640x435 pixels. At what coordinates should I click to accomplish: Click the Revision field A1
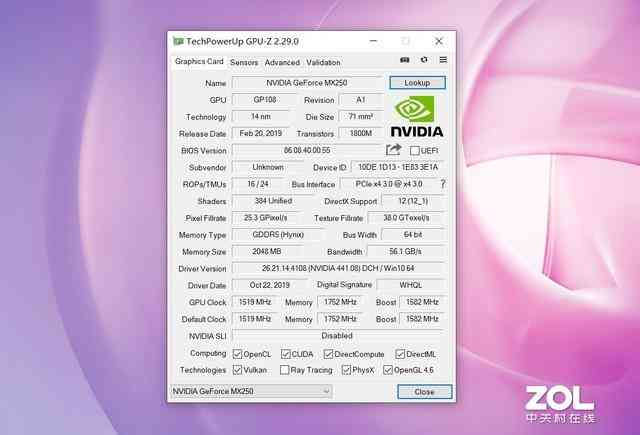(361, 100)
